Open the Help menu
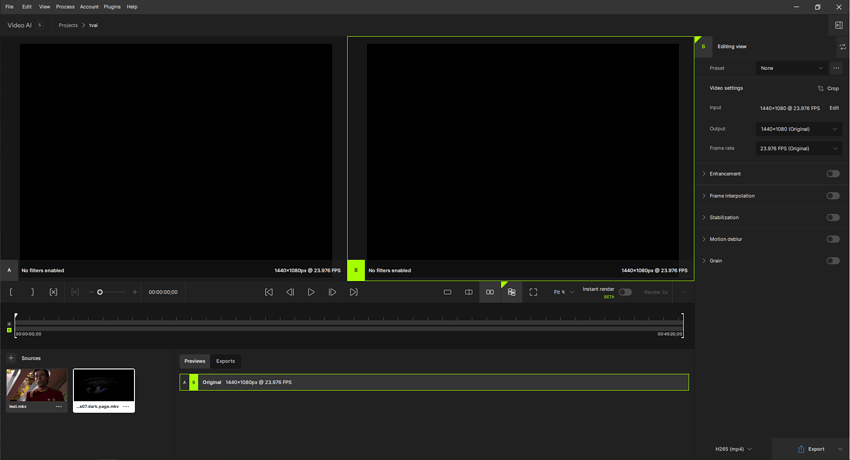This screenshot has width=850, height=460. [x=132, y=7]
